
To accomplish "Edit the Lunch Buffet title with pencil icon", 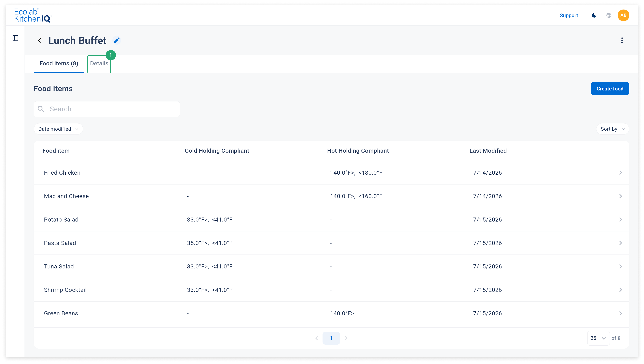I will pyautogui.click(x=117, y=40).
